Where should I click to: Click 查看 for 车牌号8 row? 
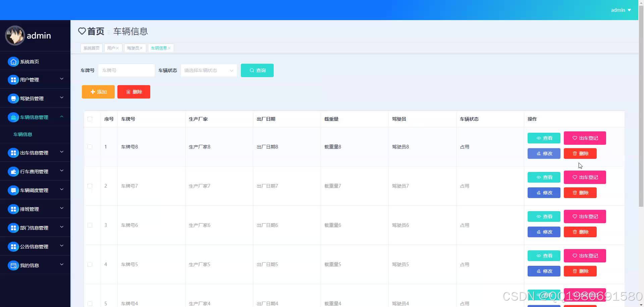544,138
